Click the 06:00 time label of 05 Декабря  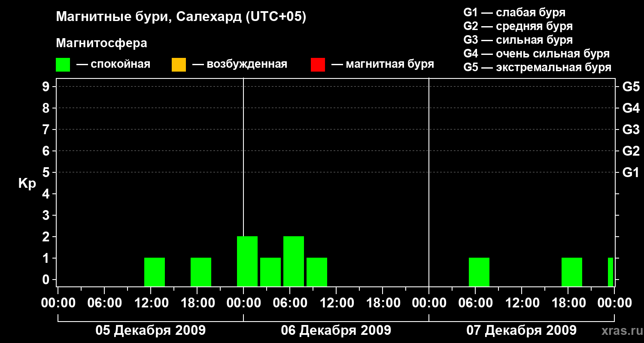point(104,303)
